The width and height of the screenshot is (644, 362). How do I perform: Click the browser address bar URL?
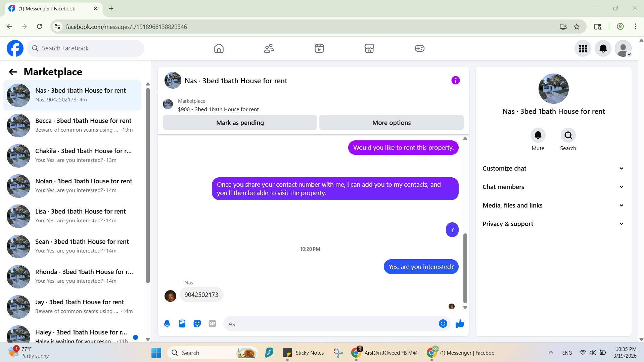coord(126,27)
